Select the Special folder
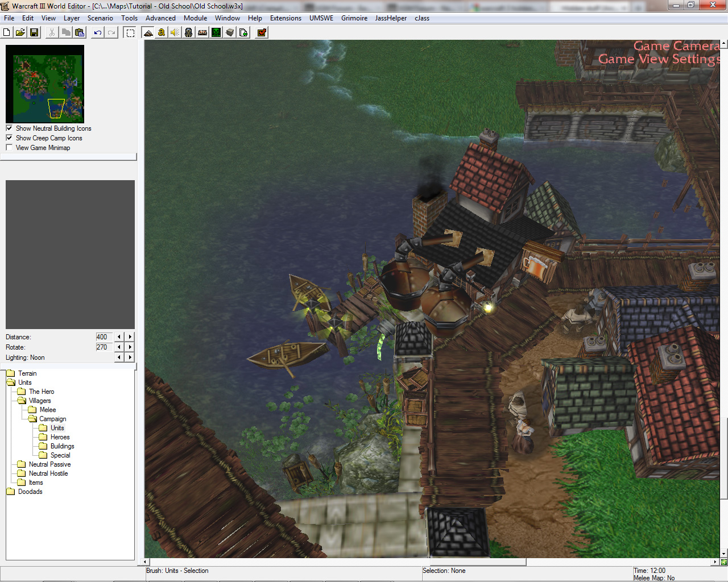The image size is (728, 582). (x=60, y=455)
